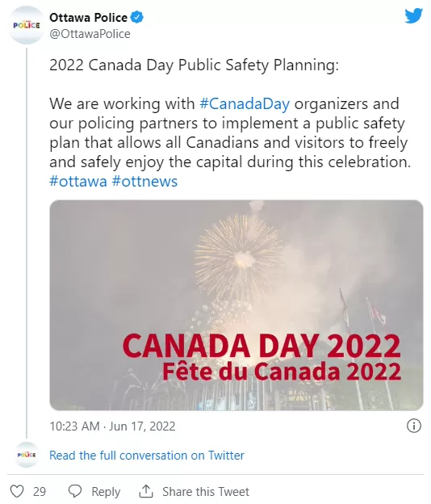Read the full conversation on Twitter
This screenshot has height=504, width=431.
pos(147,456)
